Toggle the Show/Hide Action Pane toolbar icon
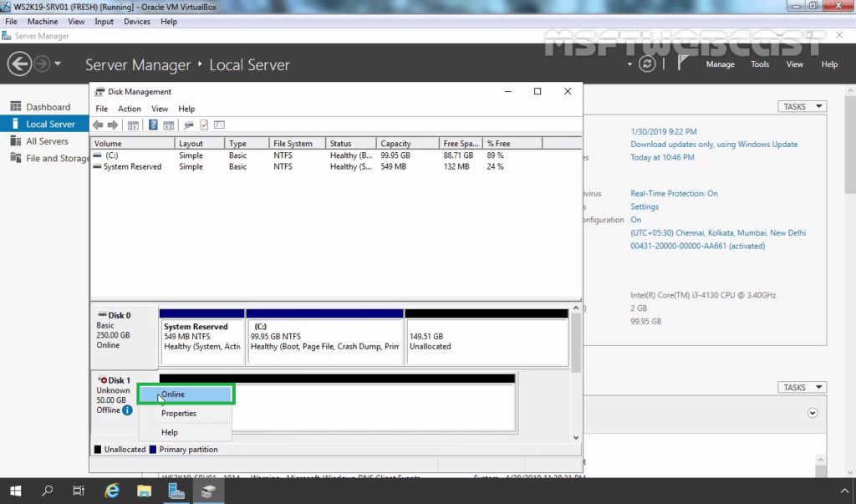The height and width of the screenshot is (504, 856). coord(168,125)
